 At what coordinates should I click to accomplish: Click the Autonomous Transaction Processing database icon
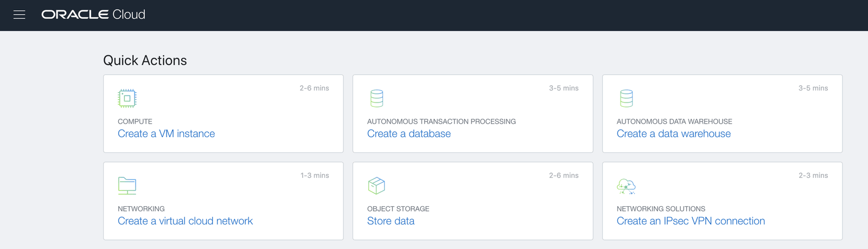click(376, 98)
